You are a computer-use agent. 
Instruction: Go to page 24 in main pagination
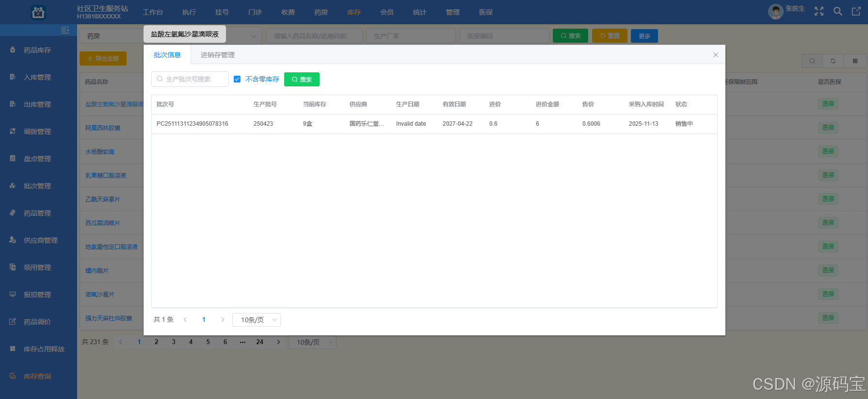pyautogui.click(x=260, y=342)
